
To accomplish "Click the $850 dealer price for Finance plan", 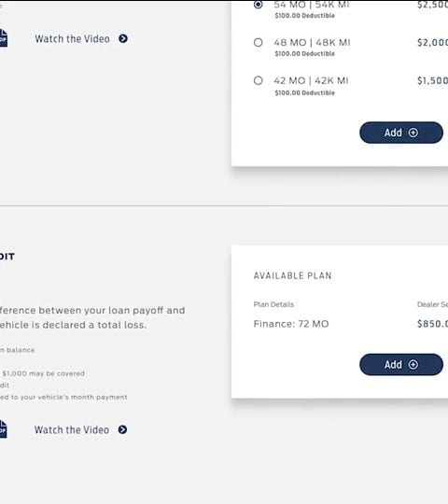I will click(432, 324).
